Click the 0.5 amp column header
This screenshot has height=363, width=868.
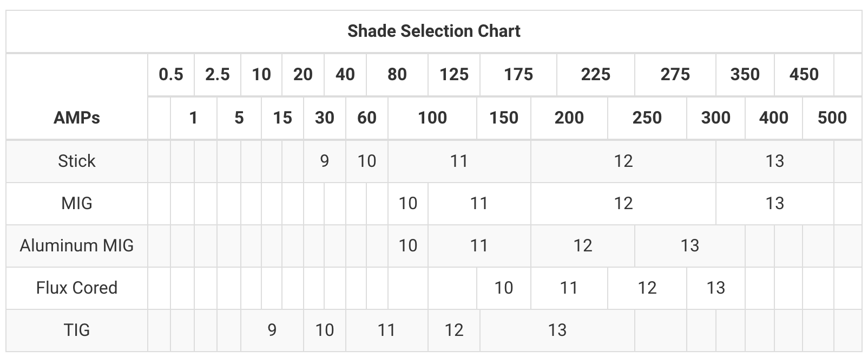coord(171,74)
